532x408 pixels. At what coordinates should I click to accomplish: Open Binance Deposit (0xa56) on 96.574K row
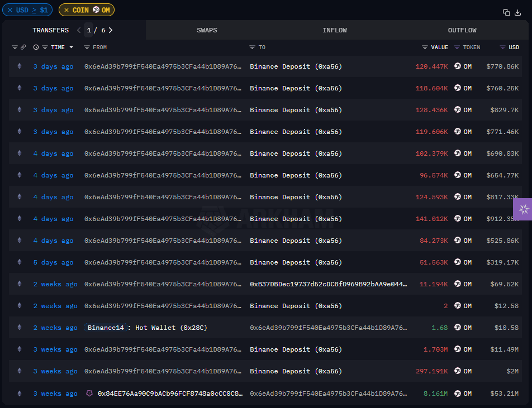pyautogui.click(x=296, y=175)
